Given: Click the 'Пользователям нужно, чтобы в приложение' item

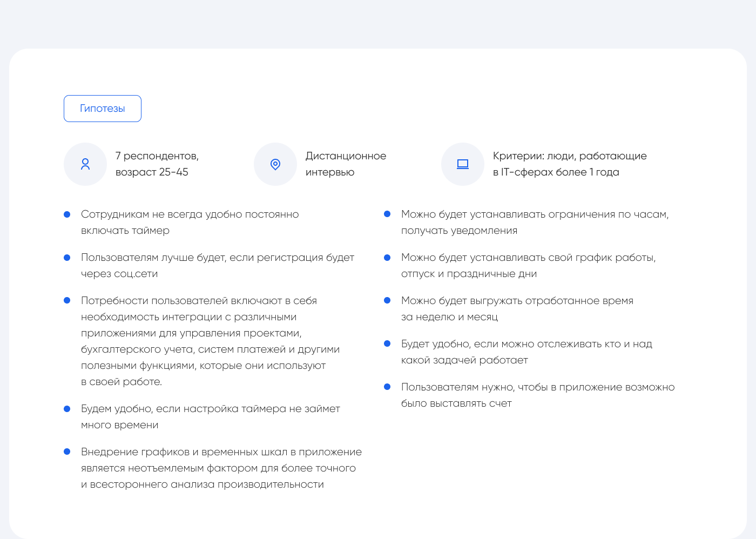Looking at the screenshot, I should tap(537, 387).
